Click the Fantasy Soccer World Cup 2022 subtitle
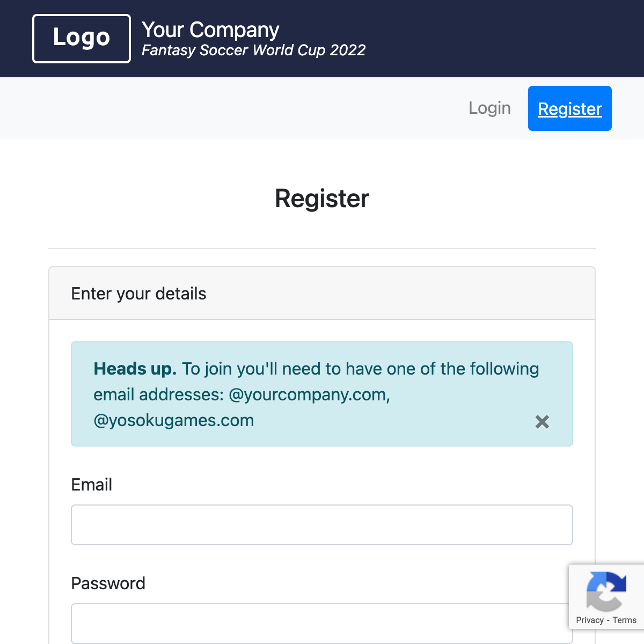The width and height of the screenshot is (644, 644). tap(253, 50)
